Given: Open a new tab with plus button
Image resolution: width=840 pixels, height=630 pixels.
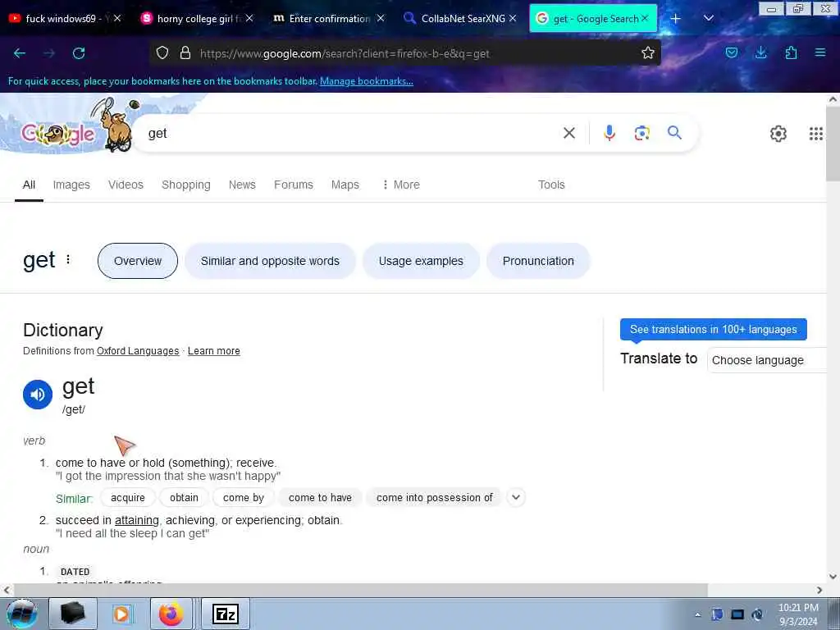Looking at the screenshot, I should [x=676, y=19].
